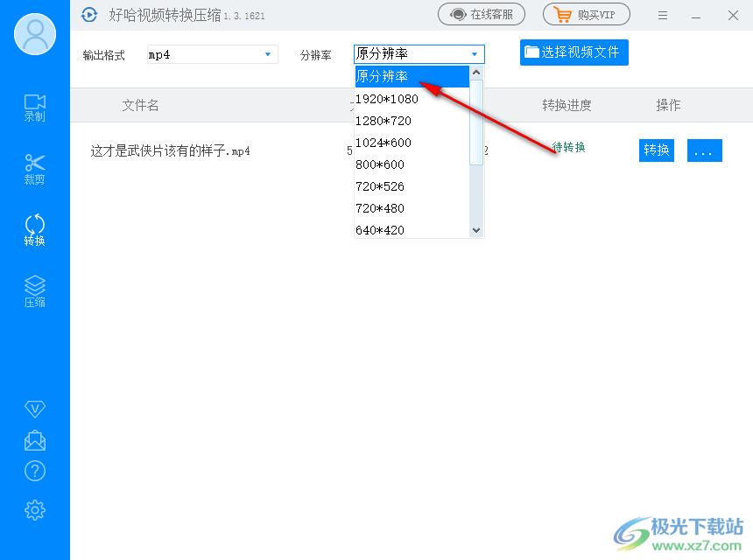Go to the 压缩 compress section

tap(34, 291)
